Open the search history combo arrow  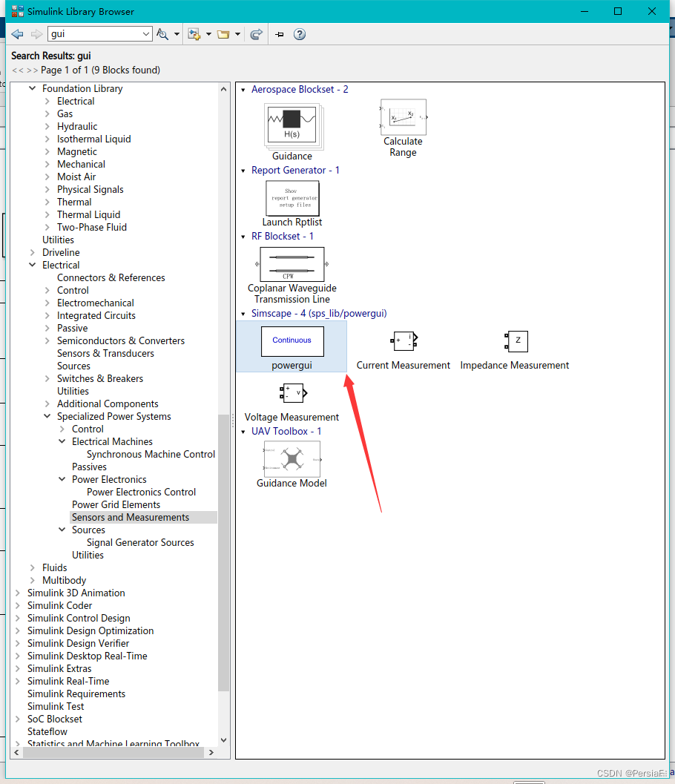146,33
